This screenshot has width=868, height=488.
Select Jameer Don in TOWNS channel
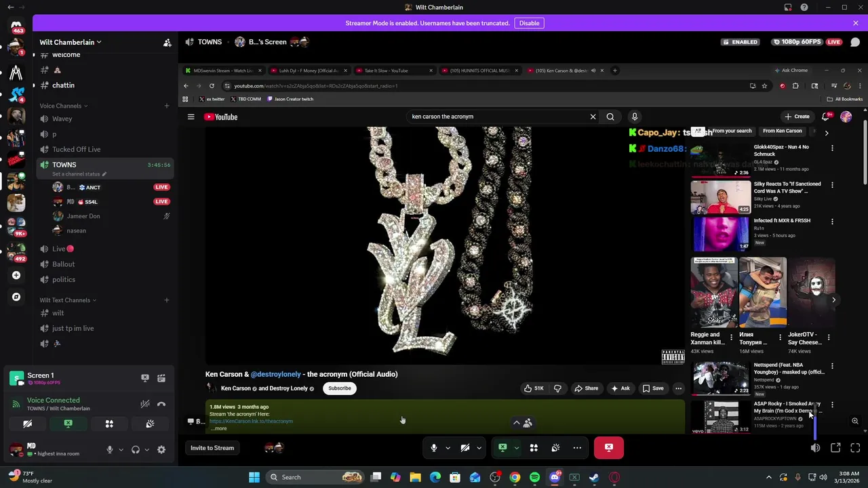pos(83,216)
